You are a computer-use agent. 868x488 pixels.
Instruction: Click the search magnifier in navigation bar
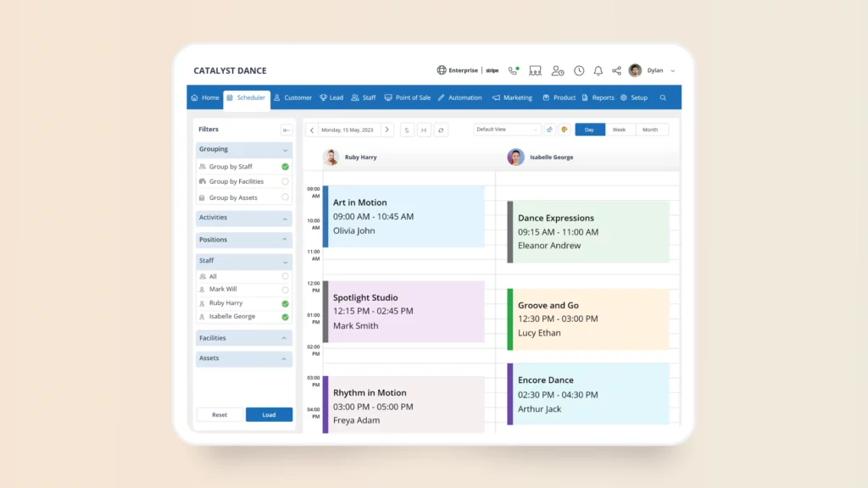click(x=663, y=97)
